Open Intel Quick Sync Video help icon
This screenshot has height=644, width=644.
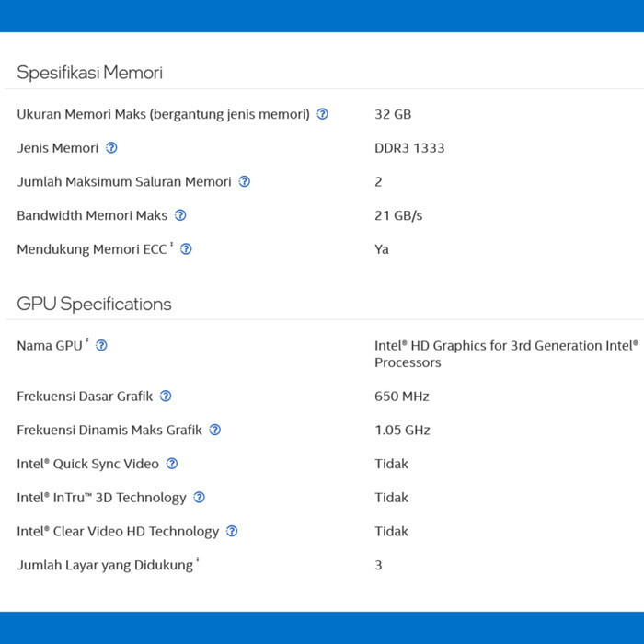click(x=172, y=464)
